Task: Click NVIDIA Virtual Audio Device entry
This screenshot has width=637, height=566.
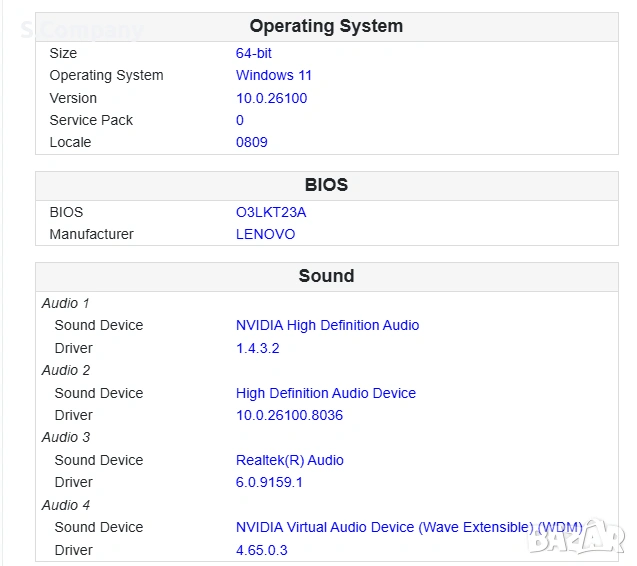Action: pos(408,527)
